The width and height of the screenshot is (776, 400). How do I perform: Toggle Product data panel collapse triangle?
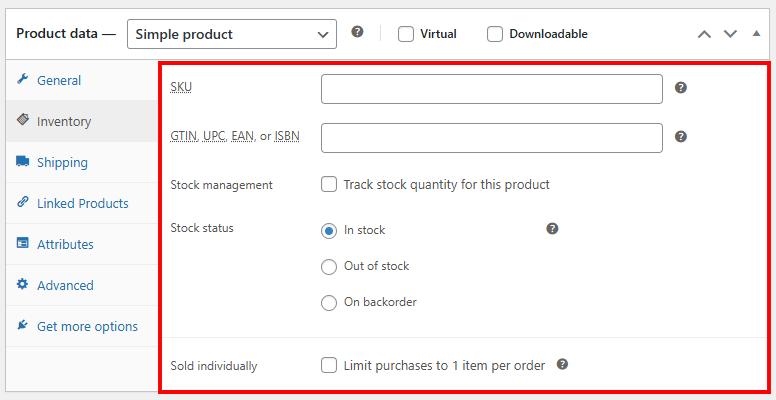(x=756, y=34)
